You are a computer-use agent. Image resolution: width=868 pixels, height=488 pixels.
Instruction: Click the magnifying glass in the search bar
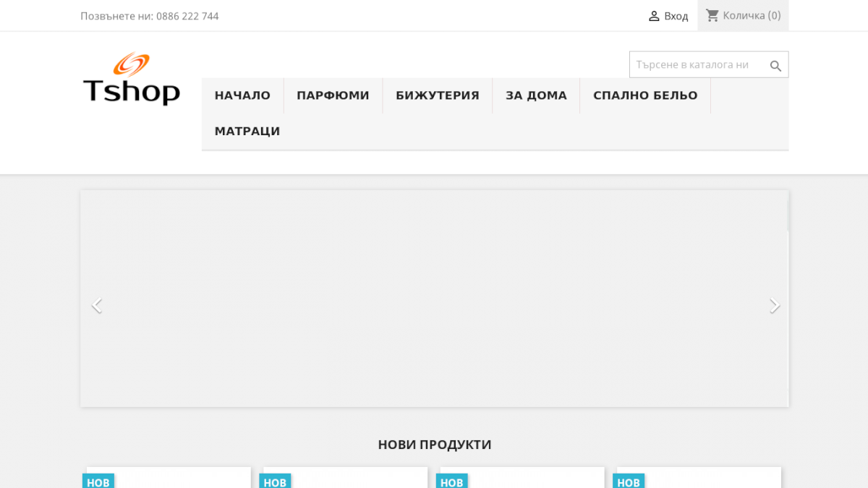pyautogui.click(x=775, y=65)
